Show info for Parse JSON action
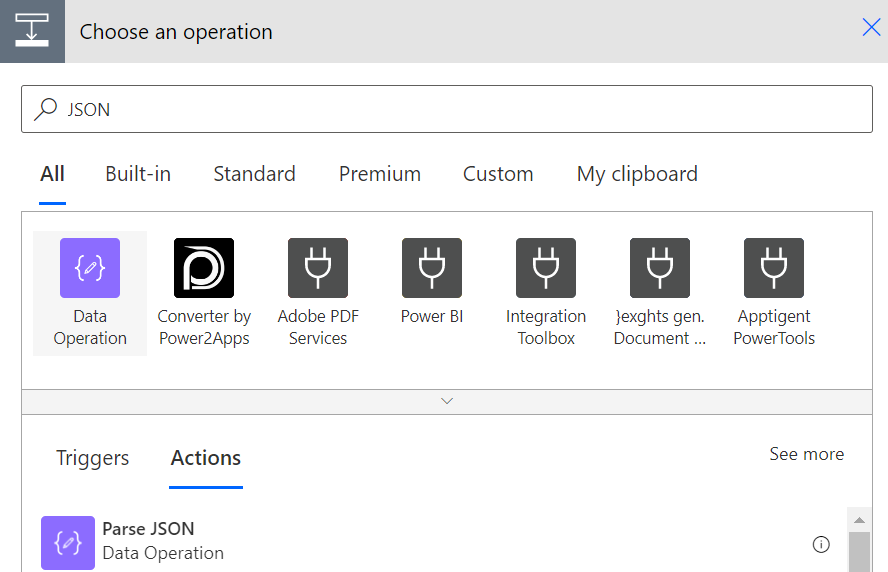The width and height of the screenshot is (888, 572). point(821,544)
